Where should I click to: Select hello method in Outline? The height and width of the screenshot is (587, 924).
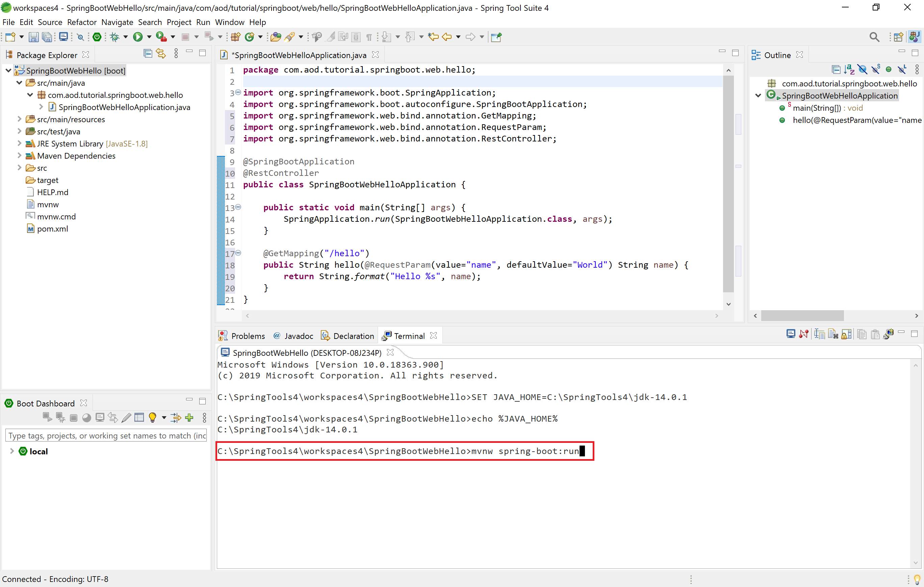[x=851, y=120]
